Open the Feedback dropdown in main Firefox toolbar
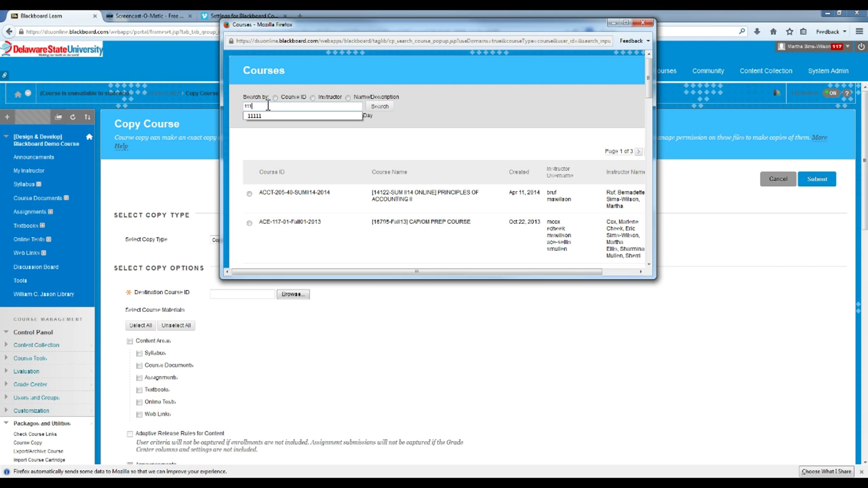The image size is (868, 488). point(831,31)
